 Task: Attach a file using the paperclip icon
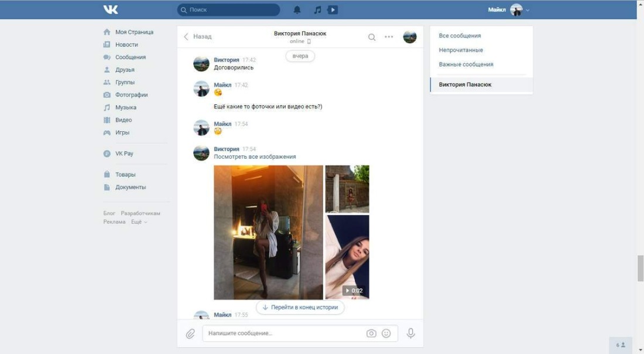pyautogui.click(x=190, y=333)
